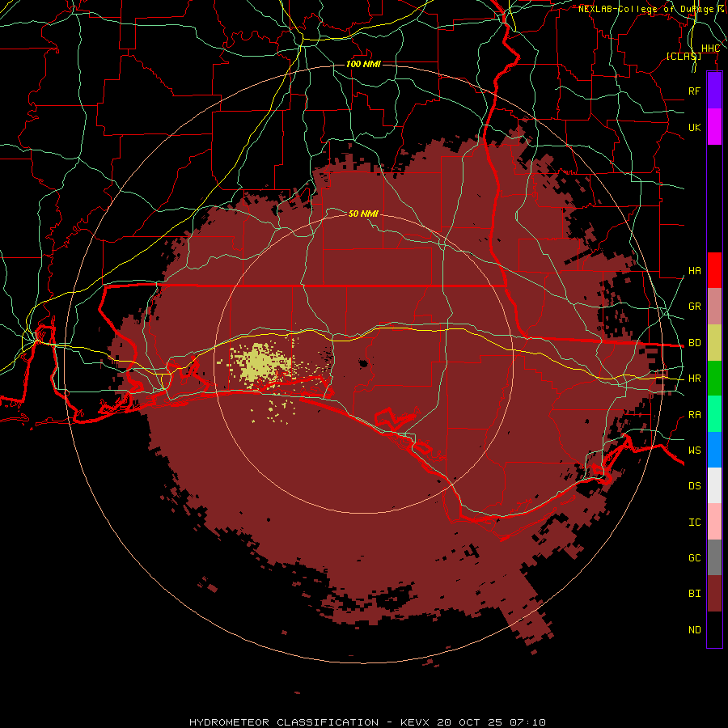Click the RA legend label

[x=694, y=415]
